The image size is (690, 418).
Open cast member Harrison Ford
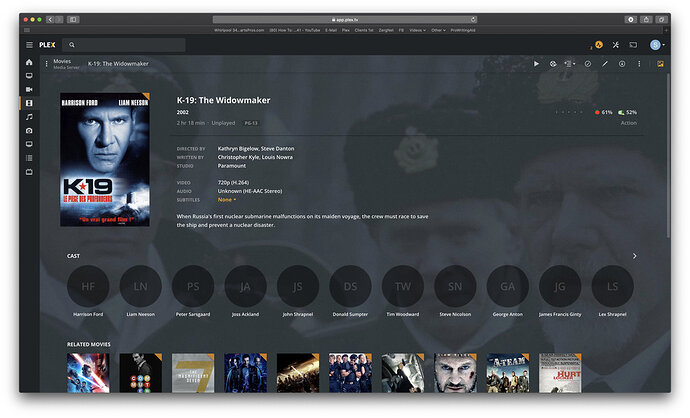(x=88, y=286)
